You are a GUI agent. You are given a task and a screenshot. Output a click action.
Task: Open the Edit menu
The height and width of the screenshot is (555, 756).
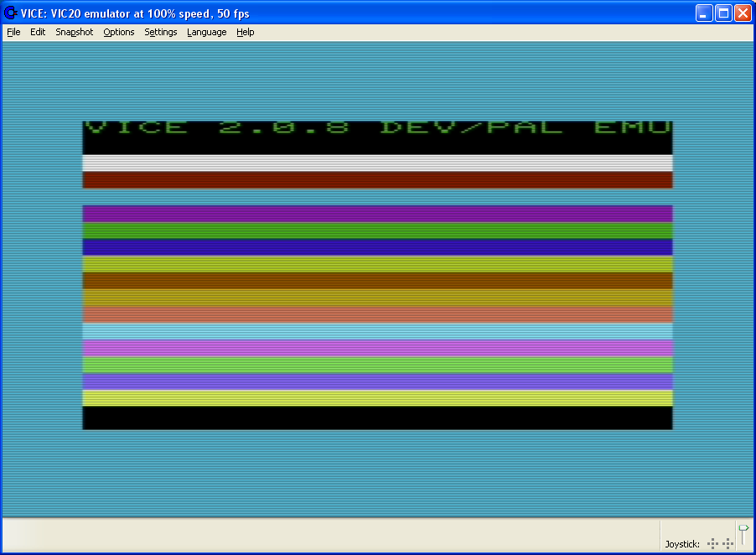click(x=38, y=33)
